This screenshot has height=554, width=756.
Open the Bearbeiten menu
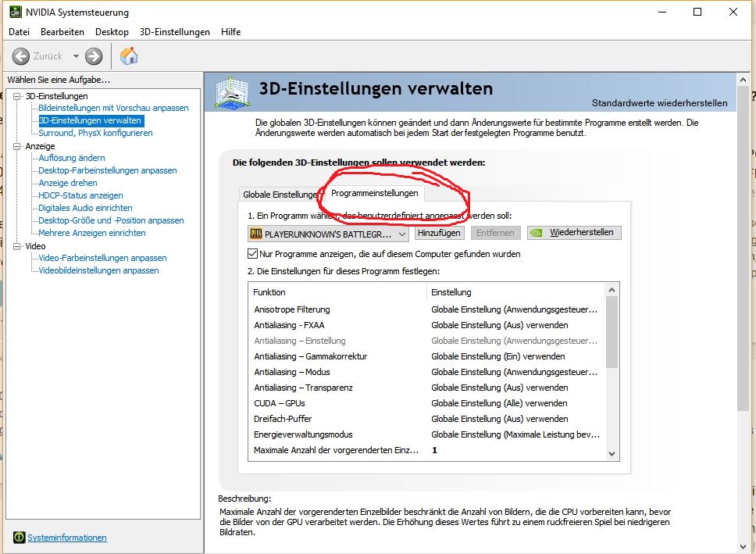click(x=62, y=32)
